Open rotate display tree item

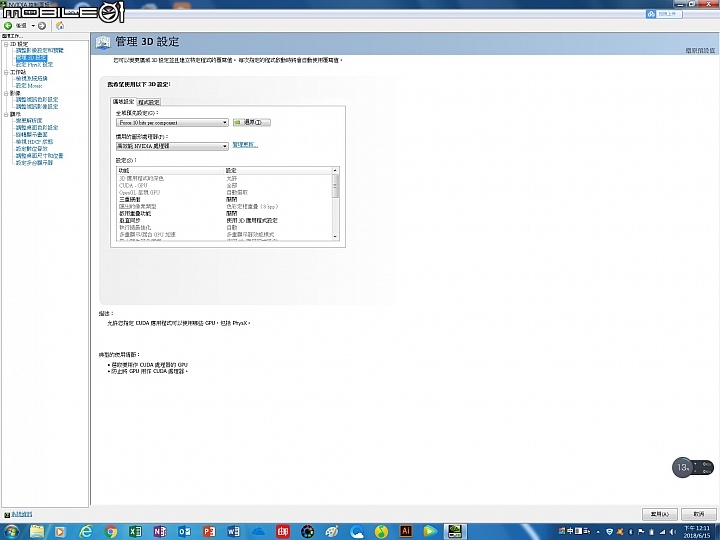point(31,135)
